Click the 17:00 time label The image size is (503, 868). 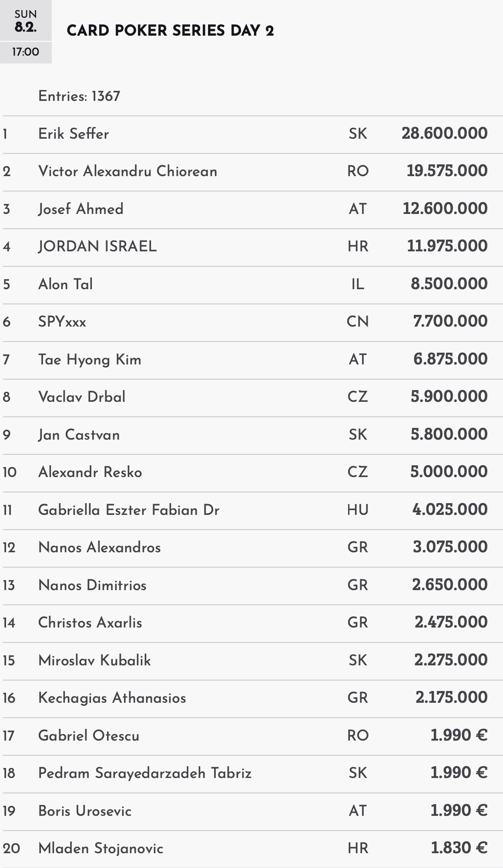26,52
